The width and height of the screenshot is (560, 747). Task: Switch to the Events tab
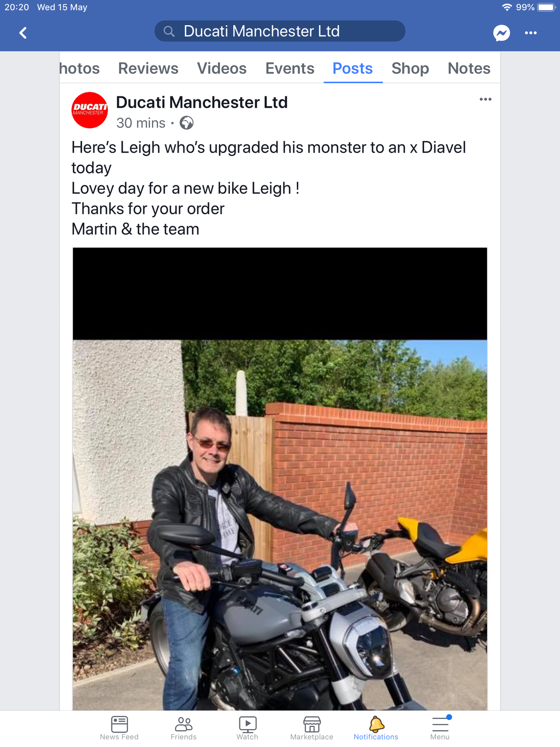290,68
